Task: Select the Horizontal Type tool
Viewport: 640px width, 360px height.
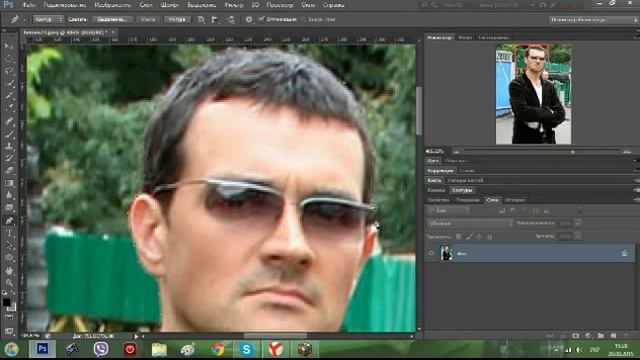Action: click(x=9, y=233)
